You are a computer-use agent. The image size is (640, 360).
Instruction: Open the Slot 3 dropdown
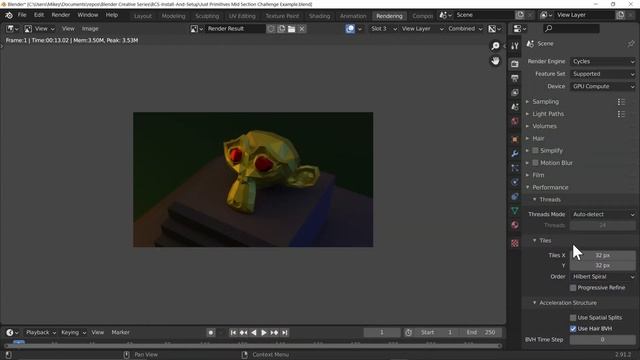pos(383,29)
